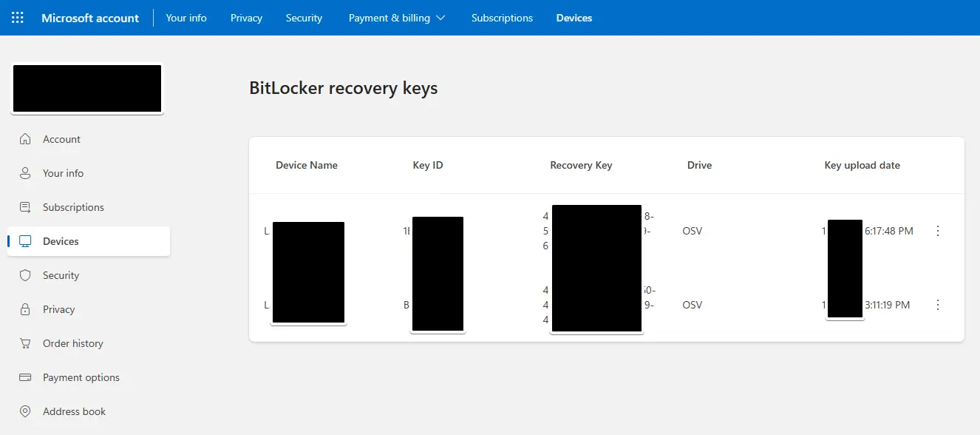Open the app launcher grid icon

coord(18,18)
